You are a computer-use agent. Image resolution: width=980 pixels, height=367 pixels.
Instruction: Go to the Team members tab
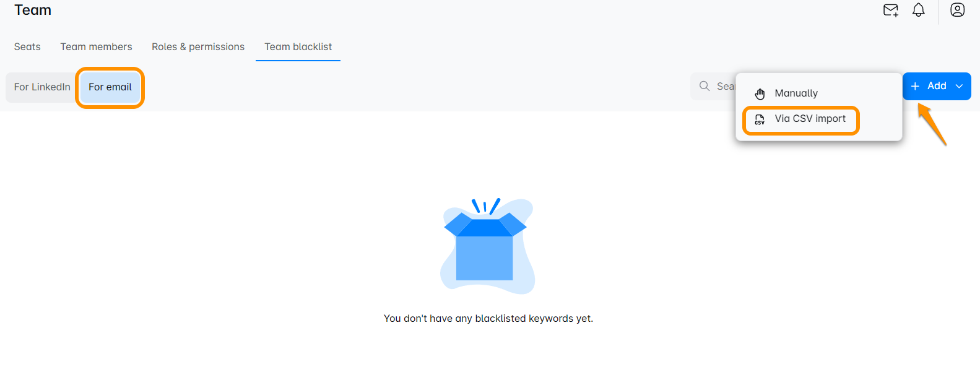click(x=96, y=47)
